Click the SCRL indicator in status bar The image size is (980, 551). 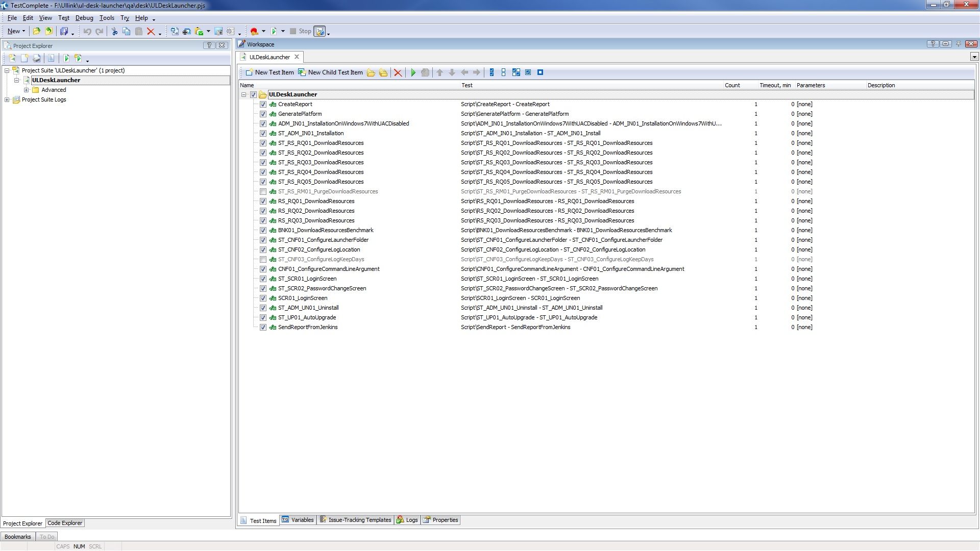(95, 546)
